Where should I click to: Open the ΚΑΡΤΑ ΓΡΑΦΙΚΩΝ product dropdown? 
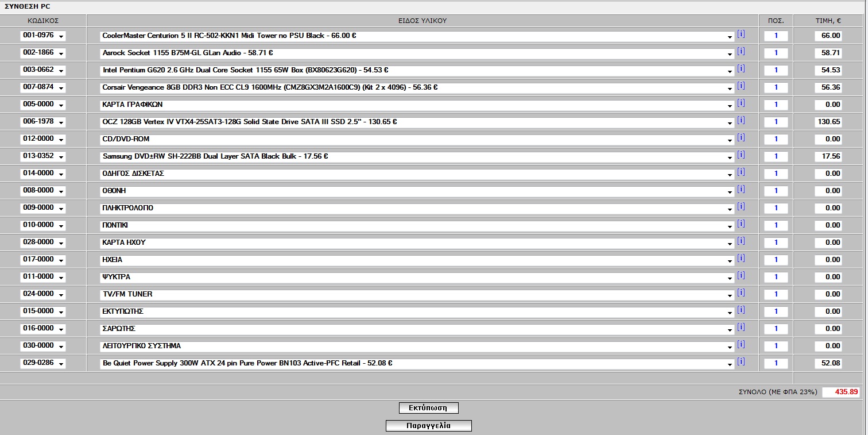417,105
